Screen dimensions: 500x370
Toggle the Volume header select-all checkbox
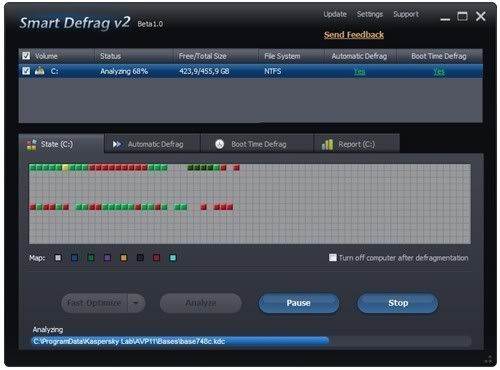26,56
